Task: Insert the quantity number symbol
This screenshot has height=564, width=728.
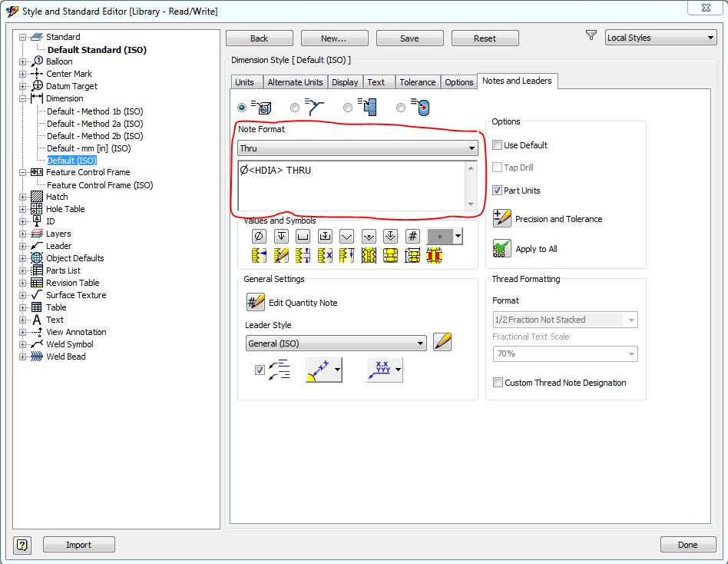Action: pos(412,236)
